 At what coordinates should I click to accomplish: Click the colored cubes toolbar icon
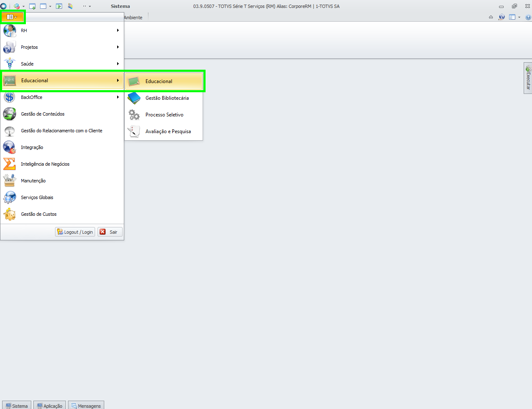point(17,6)
